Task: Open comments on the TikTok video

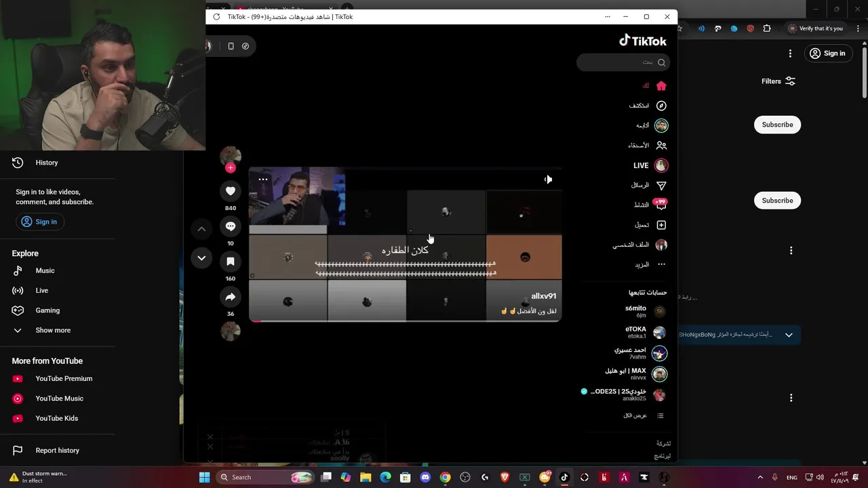Action: coord(231,226)
